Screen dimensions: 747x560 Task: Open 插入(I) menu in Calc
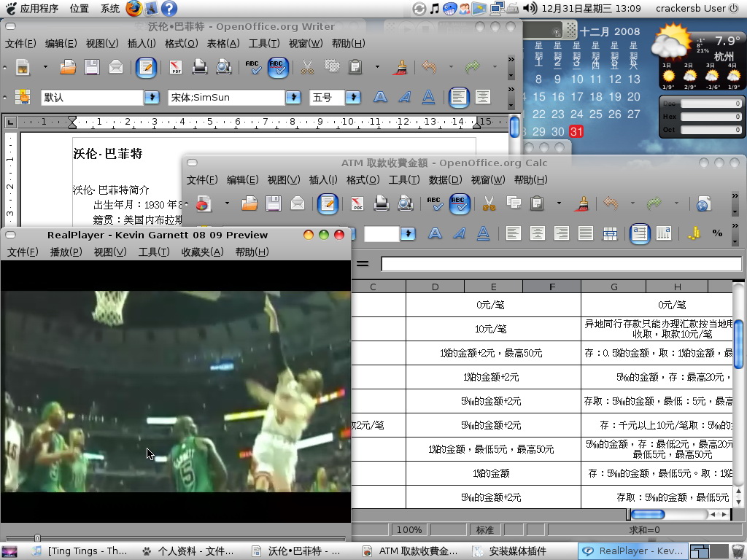[x=323, y=179]
